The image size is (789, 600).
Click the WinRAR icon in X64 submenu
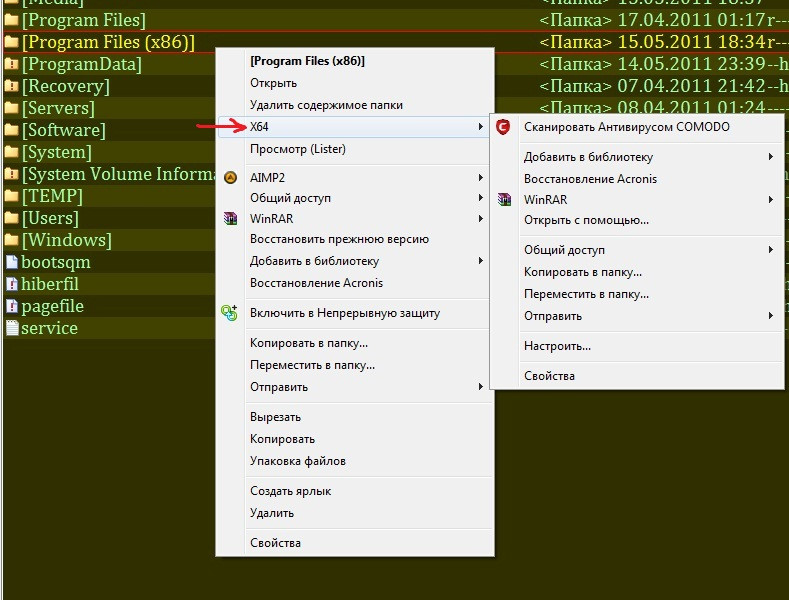504,200
